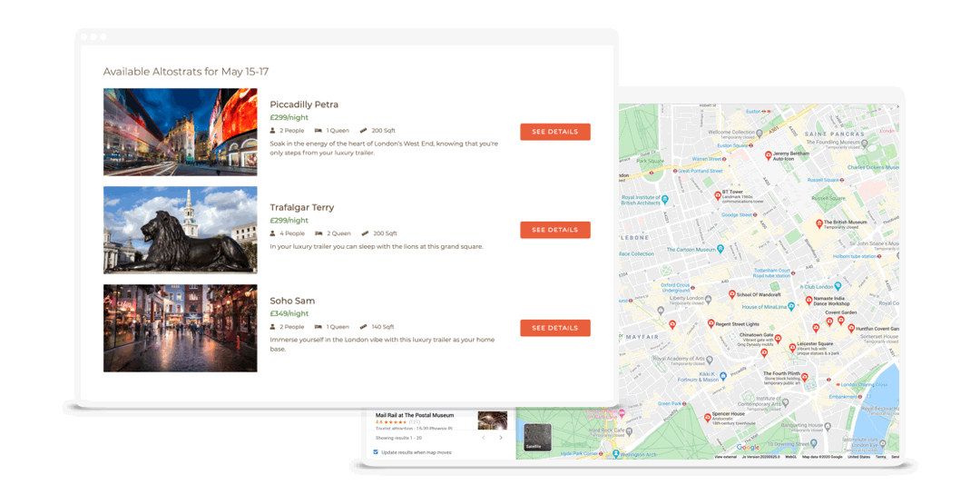Select the Namaste India Dance Workshop pin
980x485 pixels.
point(808,301)
